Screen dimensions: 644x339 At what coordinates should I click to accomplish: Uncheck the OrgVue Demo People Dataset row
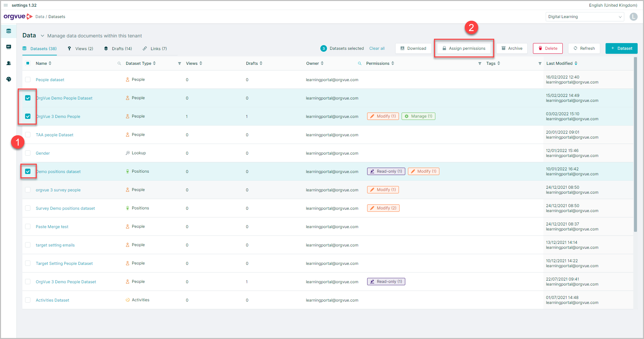[28, 98]
